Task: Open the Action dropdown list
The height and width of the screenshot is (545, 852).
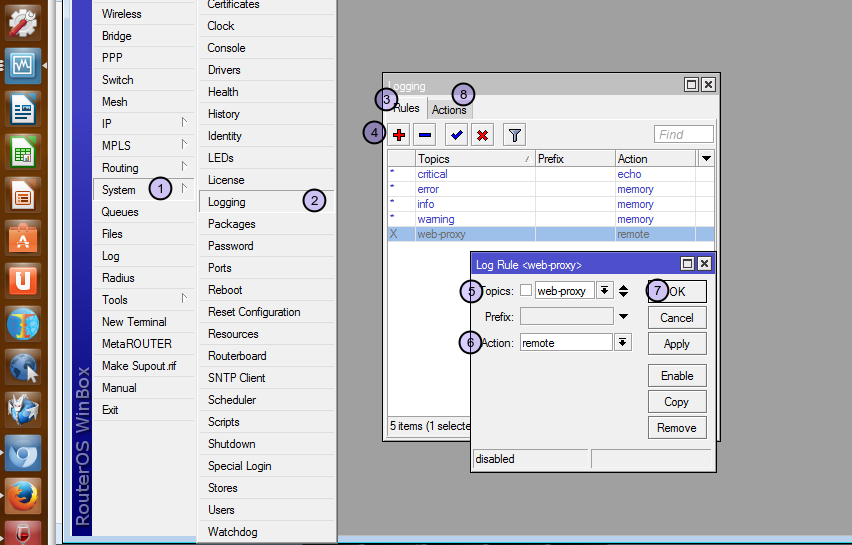Action: (622, 342)
